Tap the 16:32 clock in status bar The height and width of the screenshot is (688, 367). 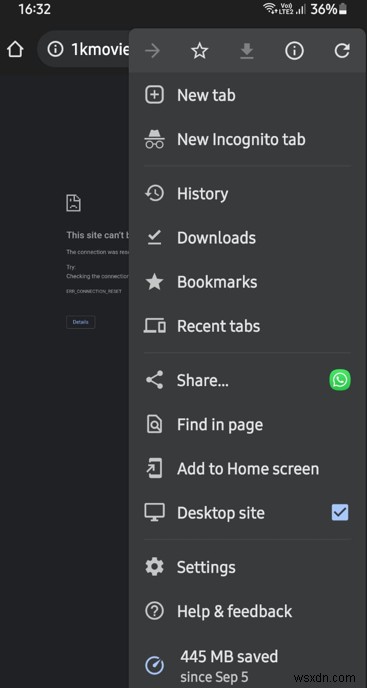35,9
